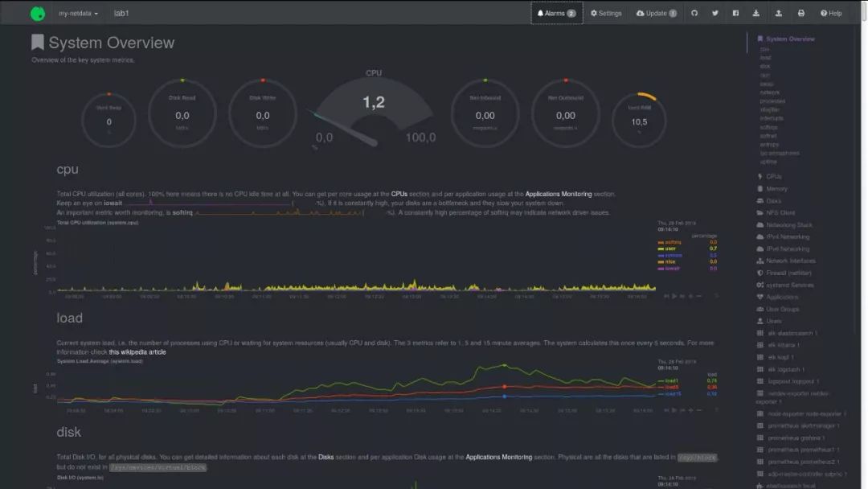Click the zoom-out minus under CPU chart
The image size is (868, 489).
699,296
